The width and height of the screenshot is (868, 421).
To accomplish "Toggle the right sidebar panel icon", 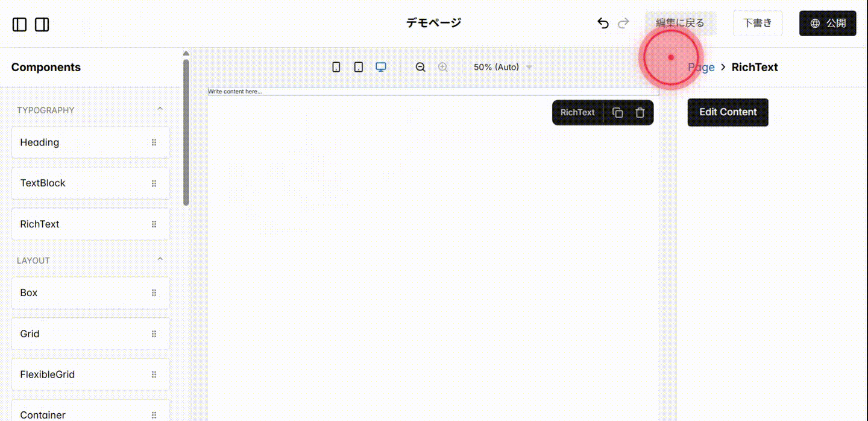I will tap(42, 24).
